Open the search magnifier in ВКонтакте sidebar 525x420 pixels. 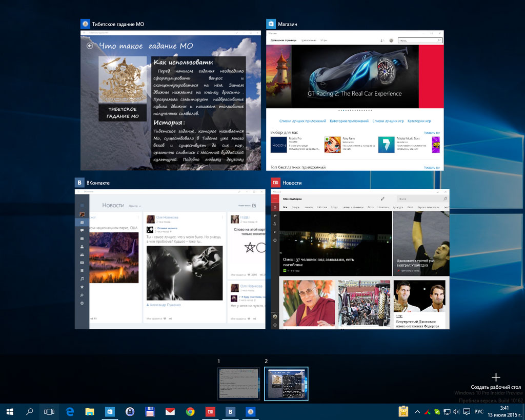(82, 295)
